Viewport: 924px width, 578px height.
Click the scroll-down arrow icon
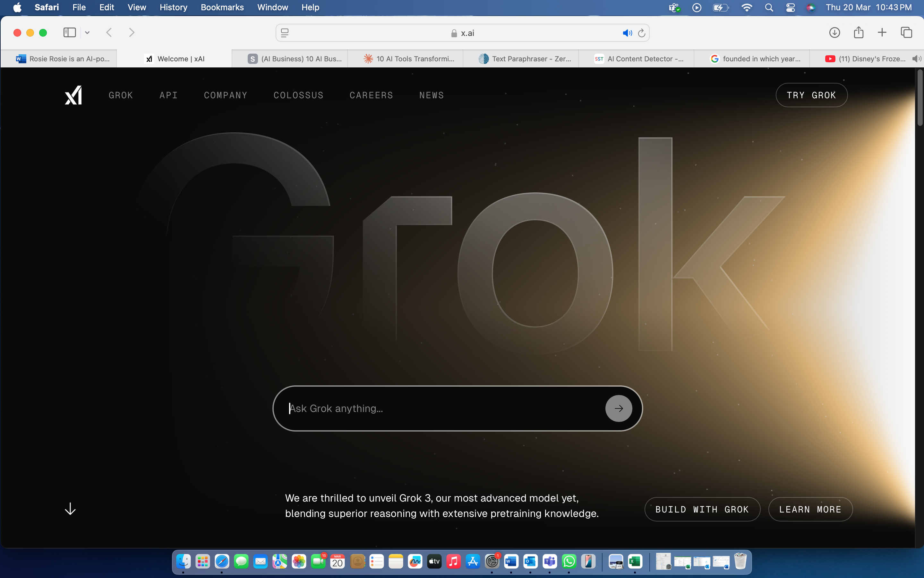click(x=70, y=509)
